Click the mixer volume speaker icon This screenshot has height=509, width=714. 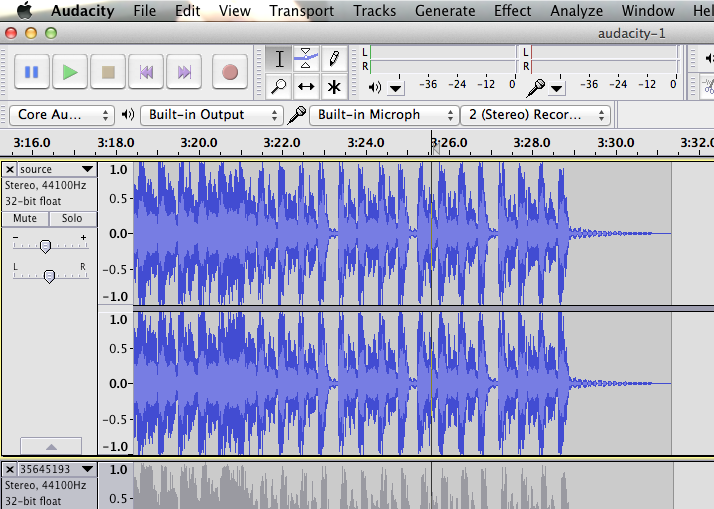coord(709,58)
